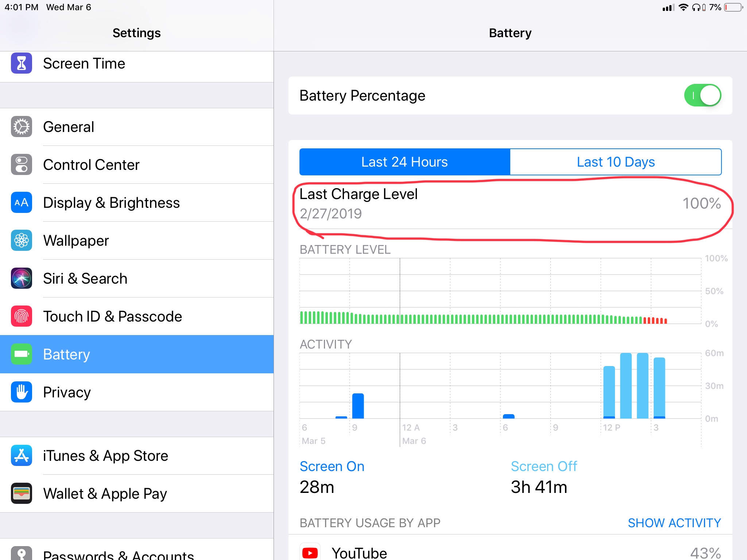This screenshot has width=747, height=560.
Task: Tap the battery status icon in status bar
Action: (734, 7)
